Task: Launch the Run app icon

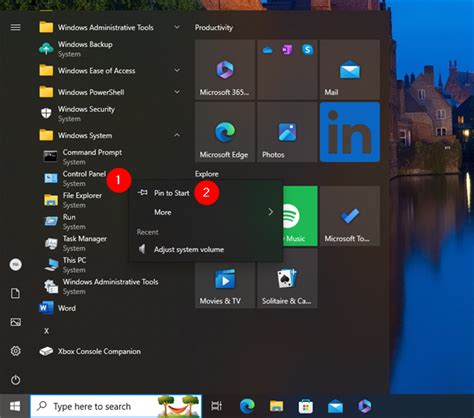Action: [x=51, y=221]
